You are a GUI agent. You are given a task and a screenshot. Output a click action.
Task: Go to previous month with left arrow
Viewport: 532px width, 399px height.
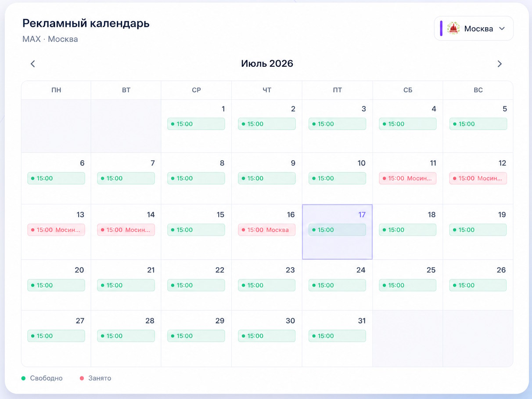click(x=33, y=64)
